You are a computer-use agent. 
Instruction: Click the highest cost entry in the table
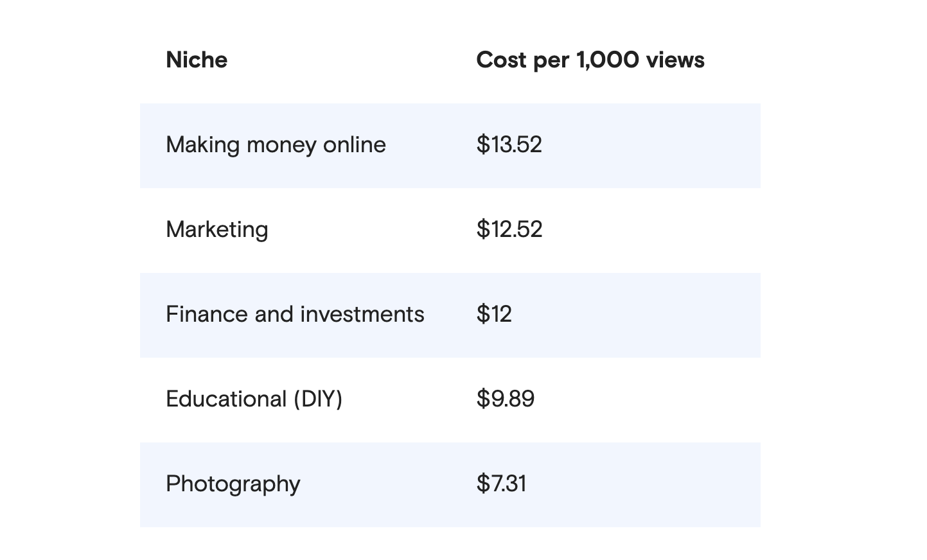click(509, 145)
